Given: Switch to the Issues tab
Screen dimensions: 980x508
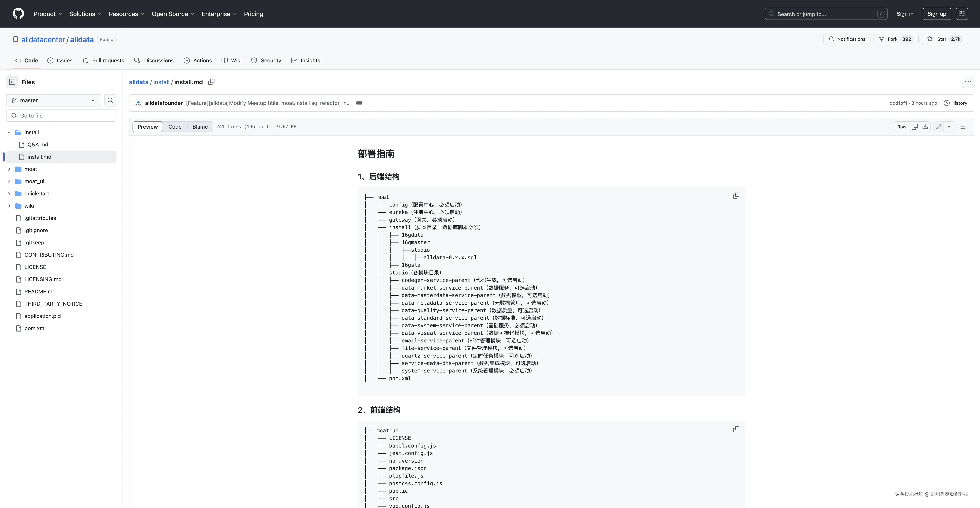Looking at the screenshot, I should [x=60, y=60].
